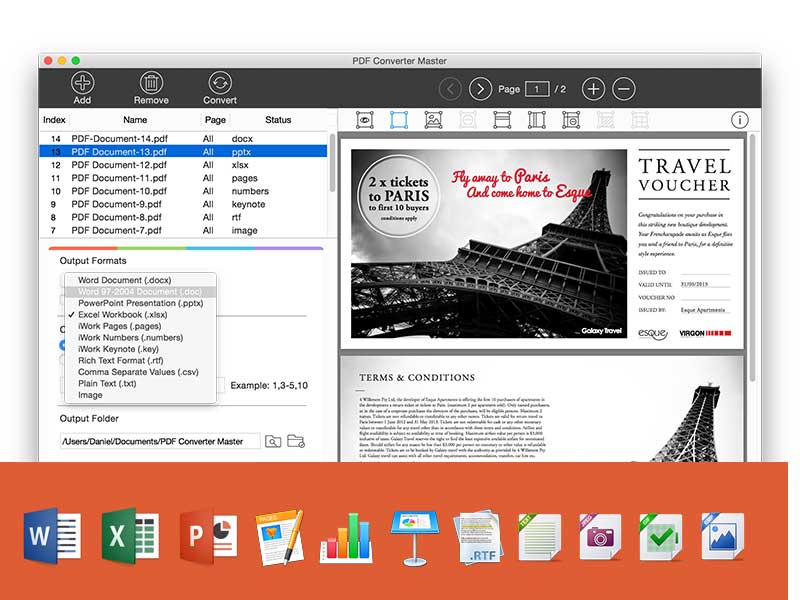The image size is (800, 600).
Task: Select the blue highlighted area selection tool
Action: coord(399,120)
